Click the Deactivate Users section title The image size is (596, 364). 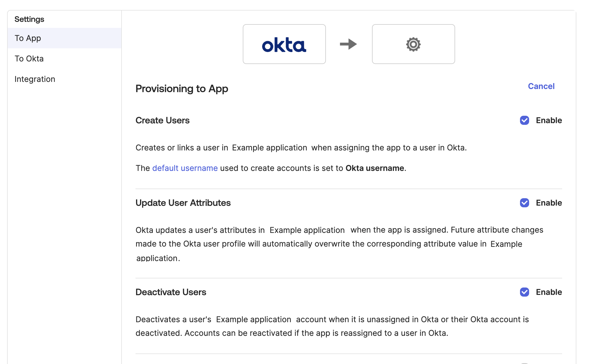tap(171, 292)
